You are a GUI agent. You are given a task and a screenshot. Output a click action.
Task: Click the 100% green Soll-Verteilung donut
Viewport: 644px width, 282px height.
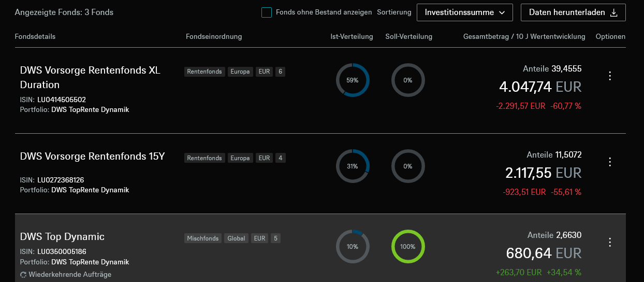coord(408,247)
